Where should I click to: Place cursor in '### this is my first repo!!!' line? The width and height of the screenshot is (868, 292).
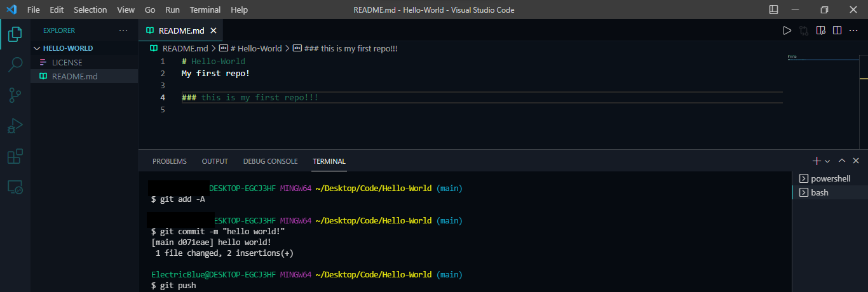(250, 98)
